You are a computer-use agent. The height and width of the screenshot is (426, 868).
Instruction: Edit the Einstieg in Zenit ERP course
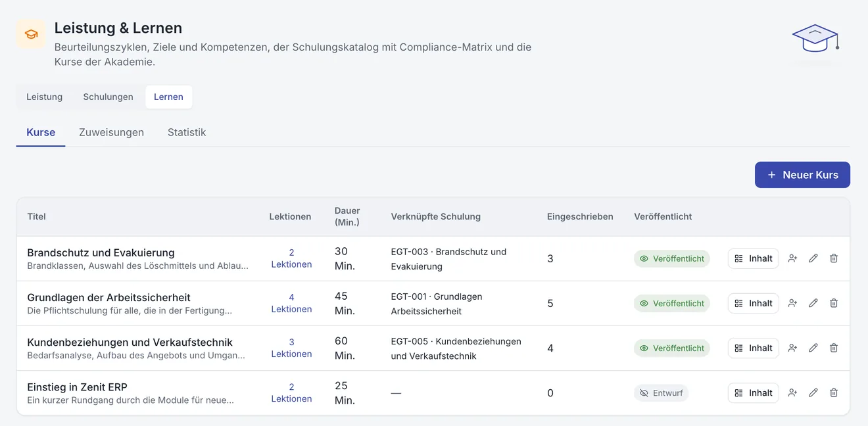[813, 392]
